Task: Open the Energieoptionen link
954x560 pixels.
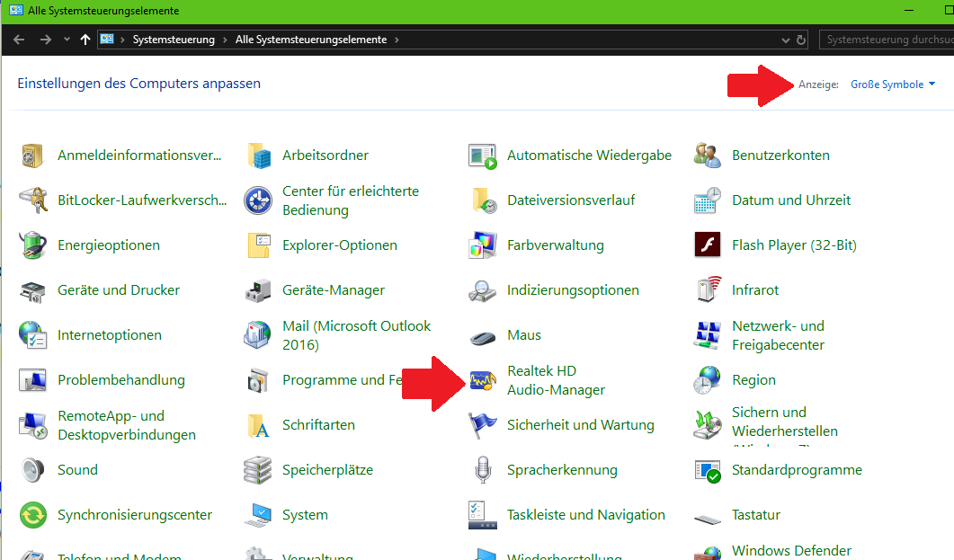Action: pyautogui.click(x=108, y=244)
